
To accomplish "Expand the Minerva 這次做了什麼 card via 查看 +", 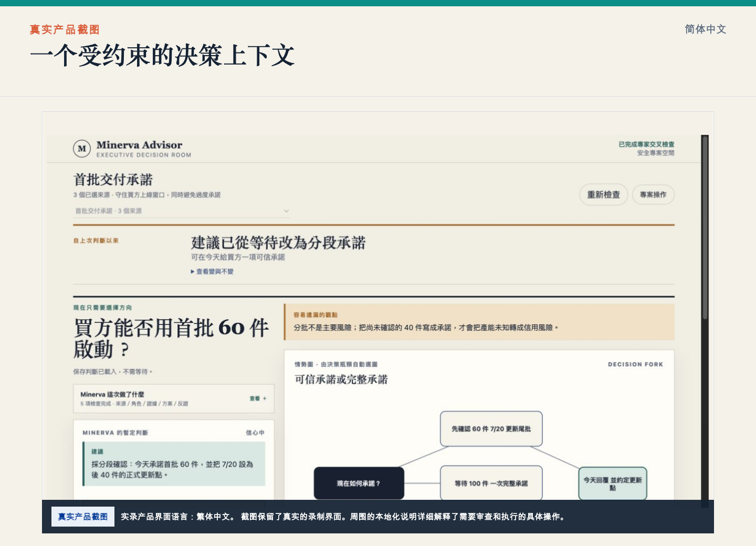I will (x=258, y=398).
